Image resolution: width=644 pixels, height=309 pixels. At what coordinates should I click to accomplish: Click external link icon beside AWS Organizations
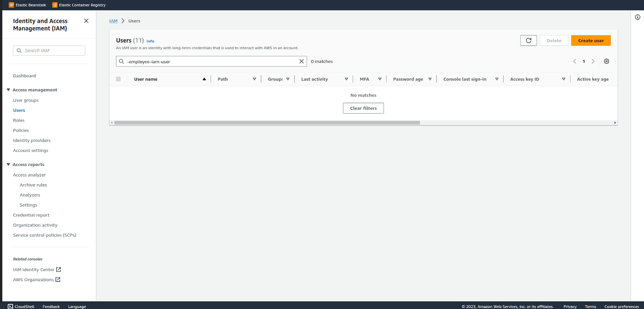[x=58, y=280]
